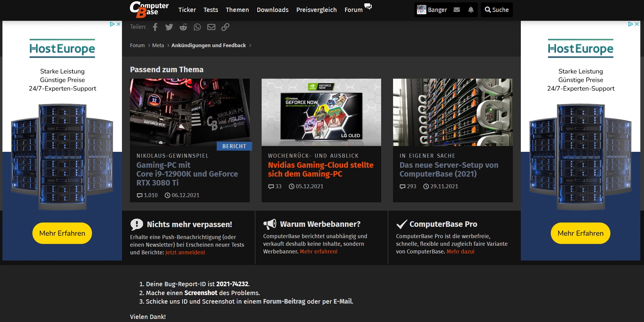Open the Nvidias Gaming-Cloud article title
This screenshot has width=644, height=322.
[x=321, y=169]
